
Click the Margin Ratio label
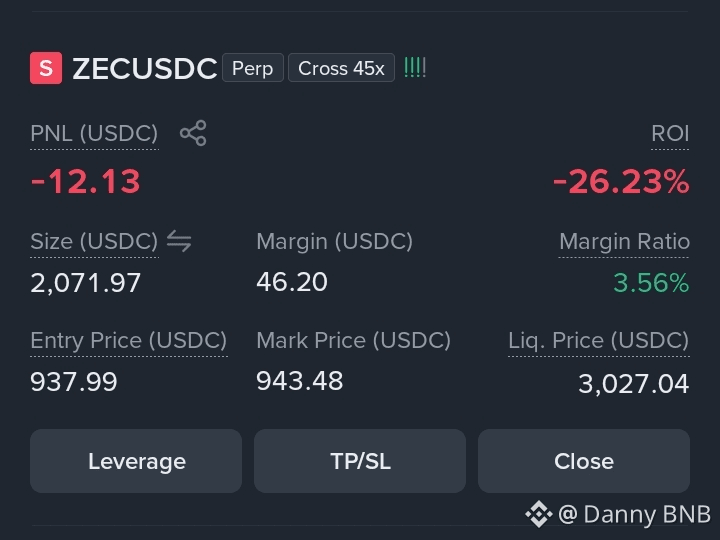point(624,242)
